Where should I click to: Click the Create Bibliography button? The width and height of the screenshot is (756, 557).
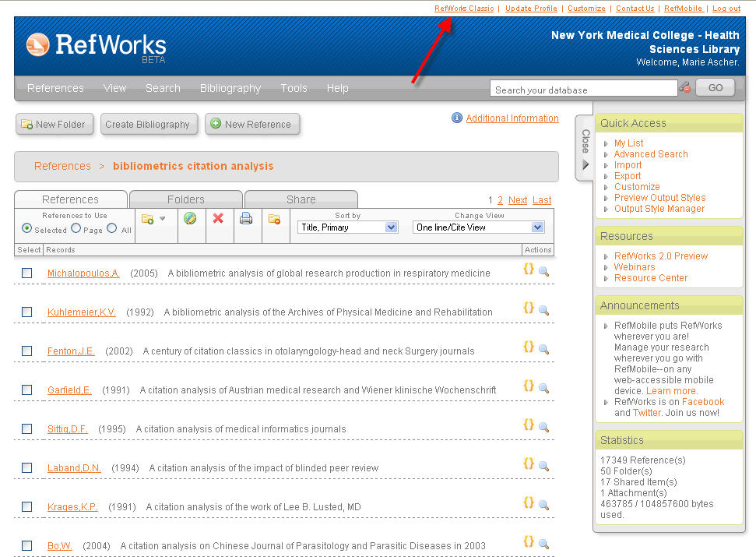(149, 125)
